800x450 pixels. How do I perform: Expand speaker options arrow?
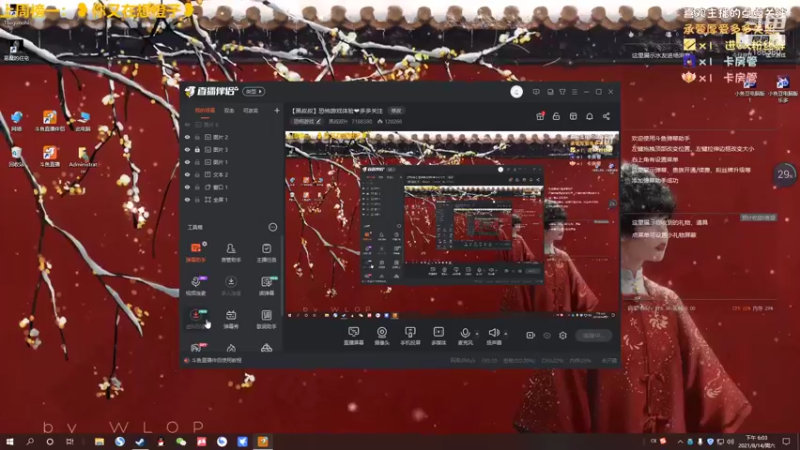coord(506,334)
